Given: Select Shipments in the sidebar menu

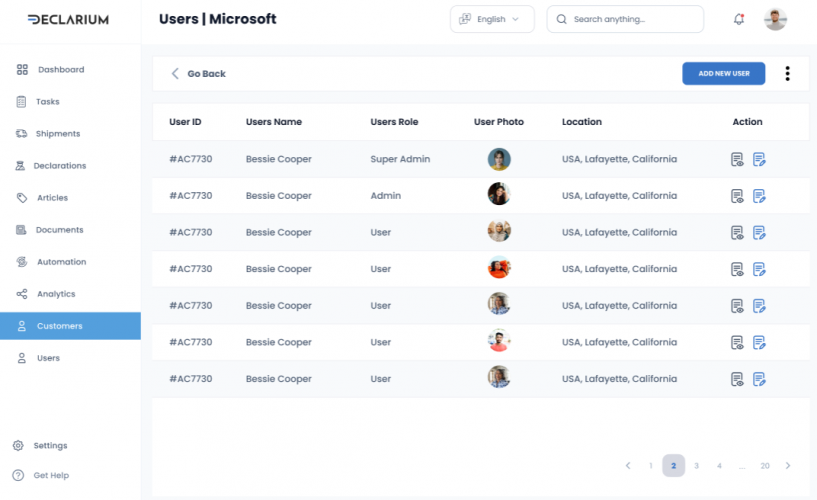Looking at the screenshot, I should [x=57, y=134].
